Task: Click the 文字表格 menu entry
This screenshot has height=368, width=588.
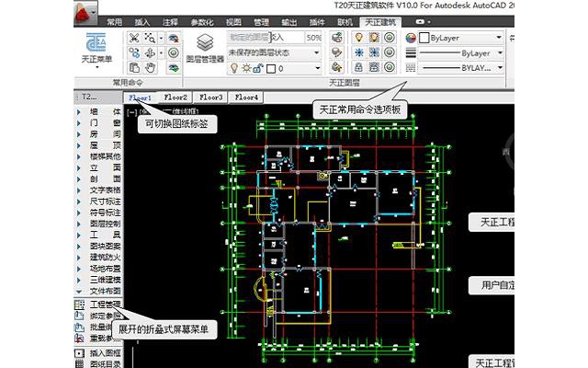Action: [105, 190]
